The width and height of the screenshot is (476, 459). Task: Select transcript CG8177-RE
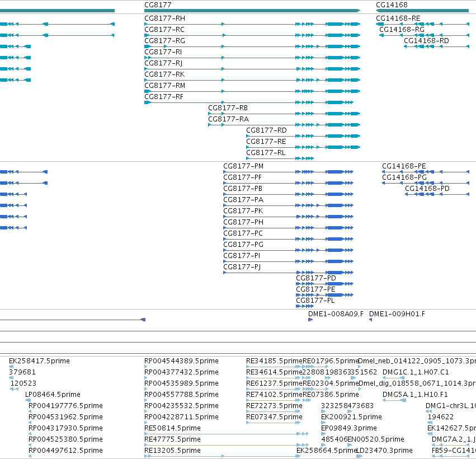coord(266,142)
